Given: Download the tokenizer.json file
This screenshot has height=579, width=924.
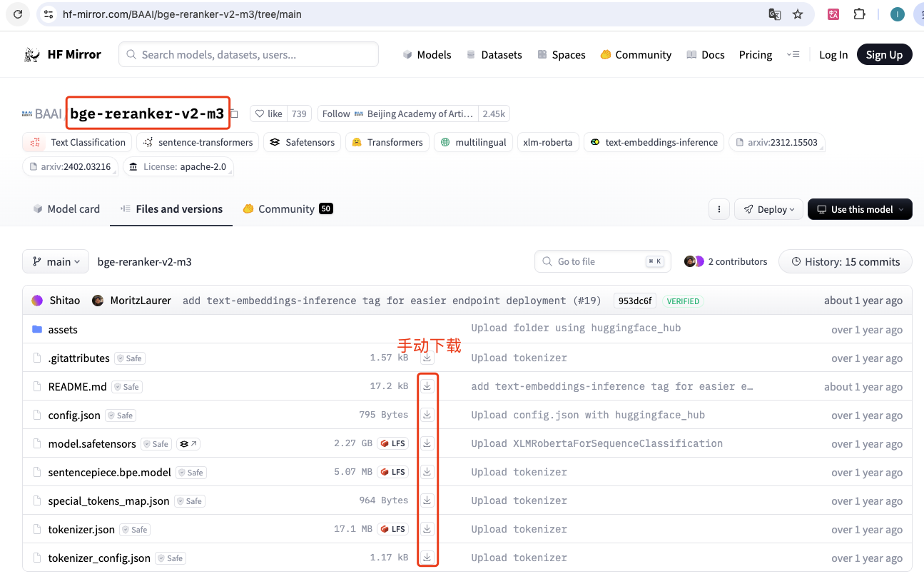Looking at the screenshot, I should pyautogui.click(x=427, y=529).
